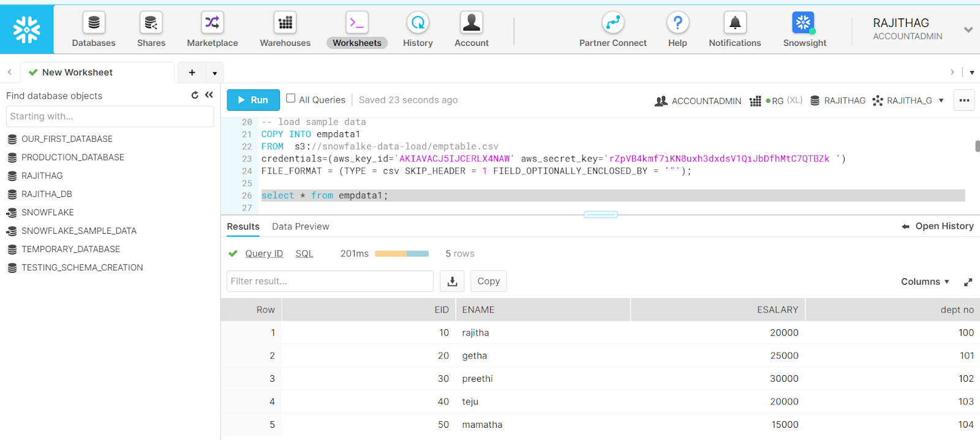
Task: Focus the Filter result field
Action: click(x=330, y=281)
